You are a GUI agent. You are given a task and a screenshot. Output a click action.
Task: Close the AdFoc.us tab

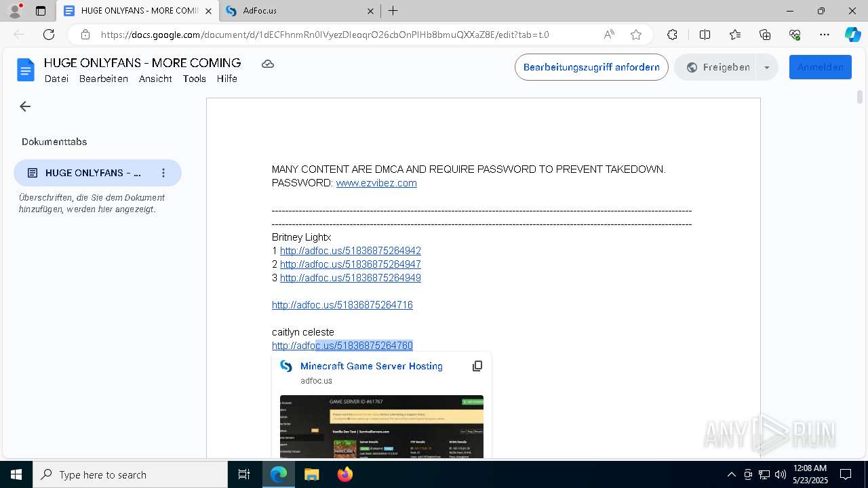click(370, 11)
